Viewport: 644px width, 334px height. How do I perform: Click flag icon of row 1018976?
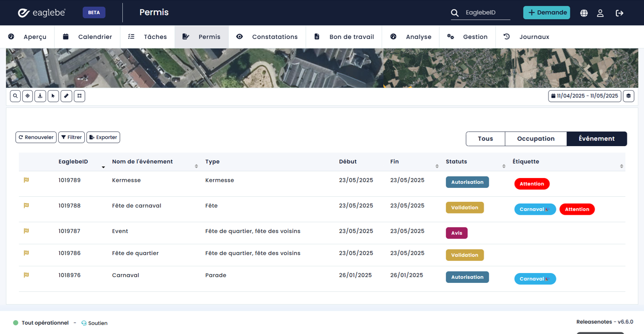point(26,275)
